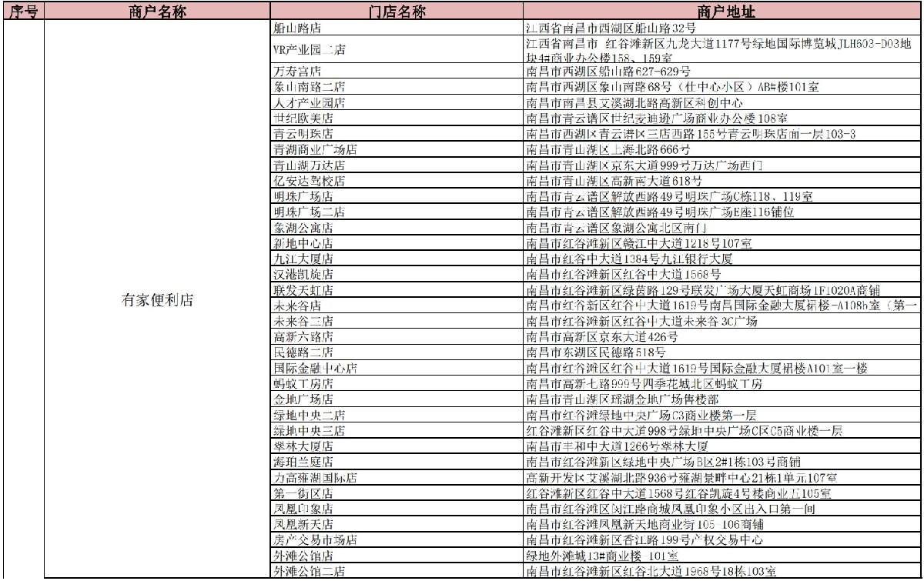Click the 商户名称 column header
This screenshot has height=581, width=924.
click(x=157, y=12)
